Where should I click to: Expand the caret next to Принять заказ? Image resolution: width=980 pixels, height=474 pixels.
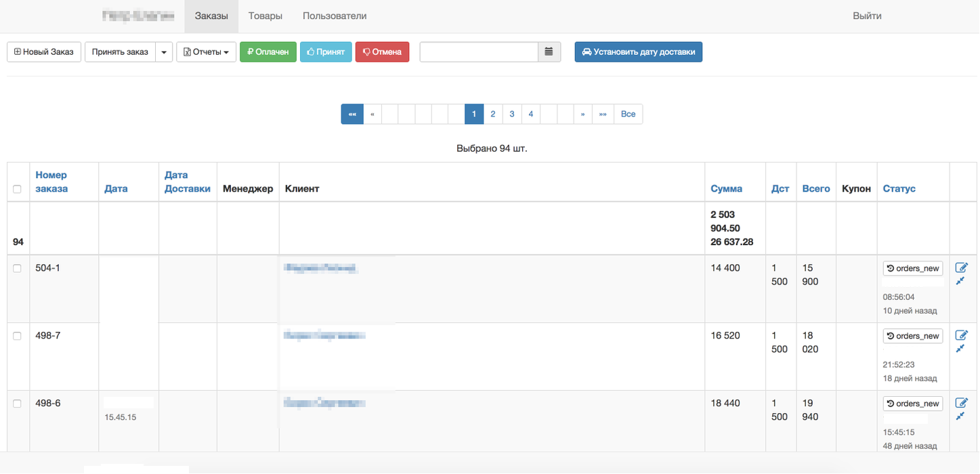(x=164, y=52)
